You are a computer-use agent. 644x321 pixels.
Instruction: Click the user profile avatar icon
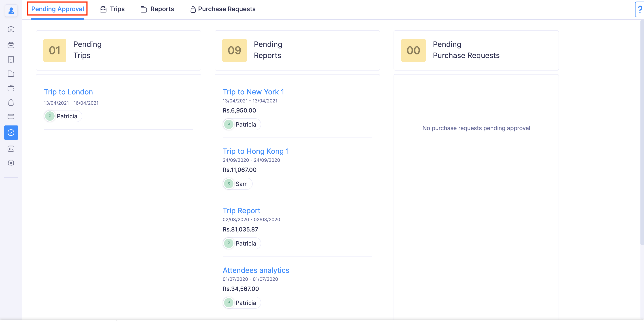click(x=11, y=11)
